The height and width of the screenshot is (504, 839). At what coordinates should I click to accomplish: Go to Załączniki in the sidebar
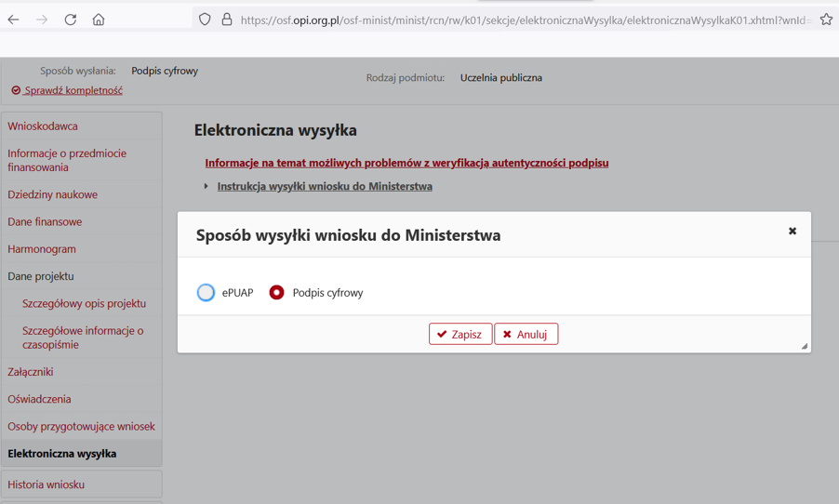31,372
